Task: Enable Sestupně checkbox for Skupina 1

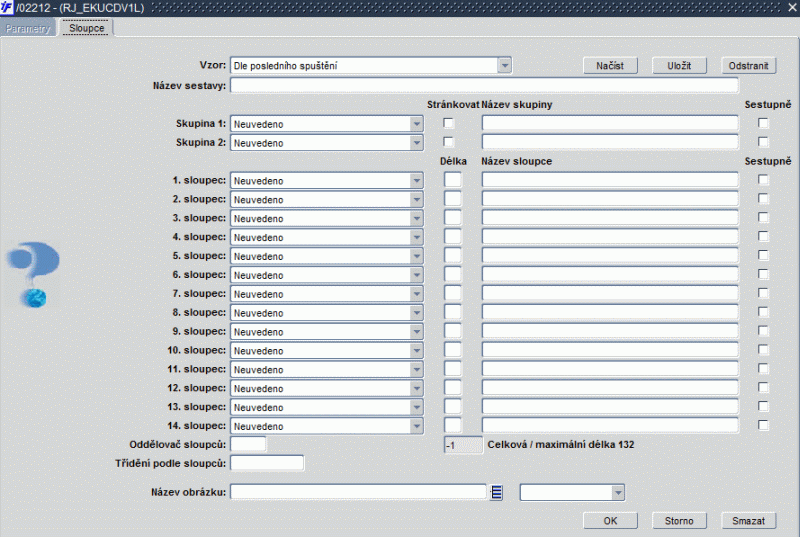Action: (763, 123)
